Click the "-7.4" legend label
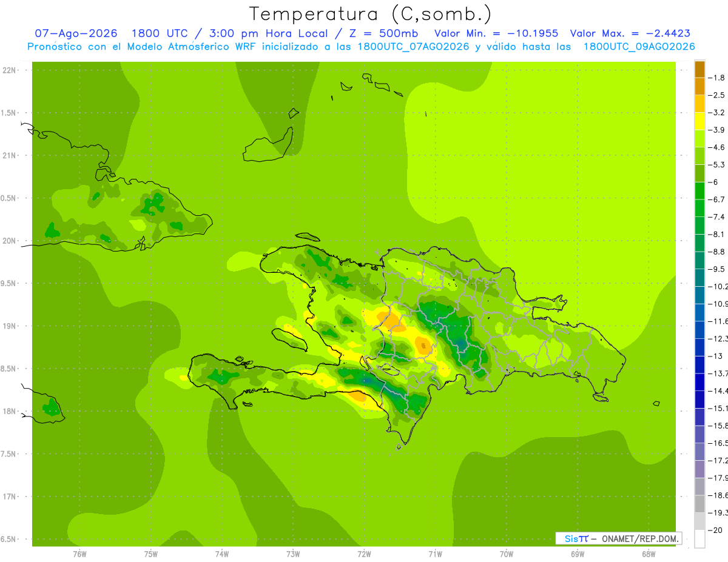Image resolution: width=728 pixels, height=562 pixels. [x=718, y=217]
